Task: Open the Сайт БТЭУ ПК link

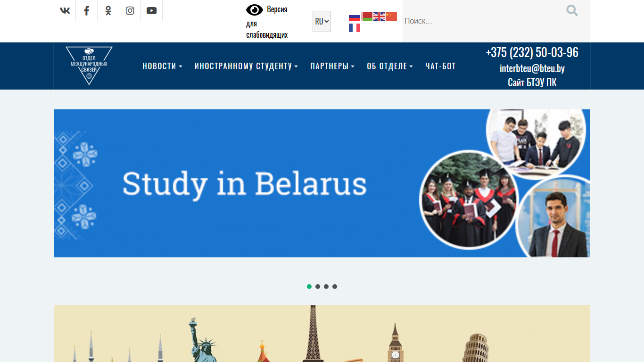Action: (x=532, y=82)
